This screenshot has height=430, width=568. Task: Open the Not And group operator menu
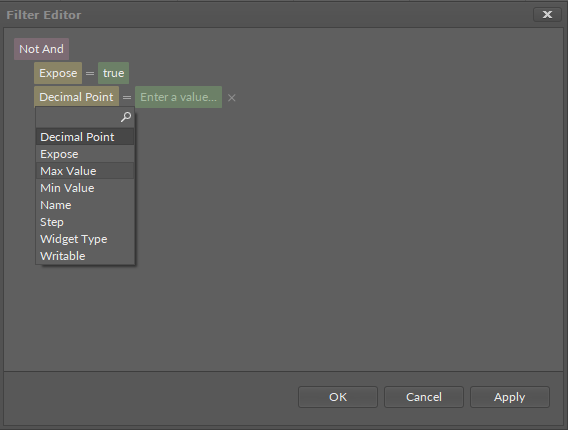[41, 49]
